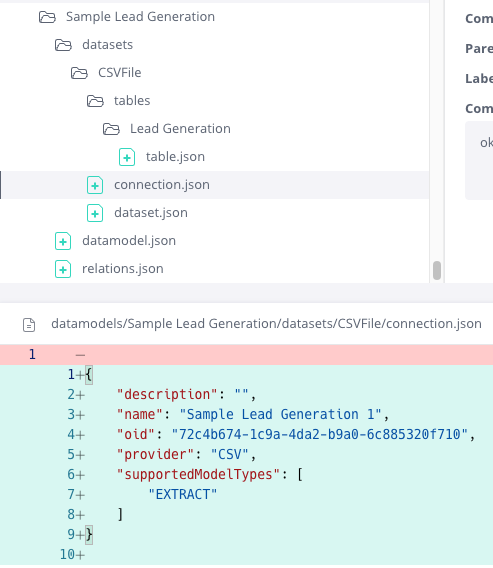Click the "supportedModelTypes" key
The width and height of the screenshot is (493, 568).
199,475
